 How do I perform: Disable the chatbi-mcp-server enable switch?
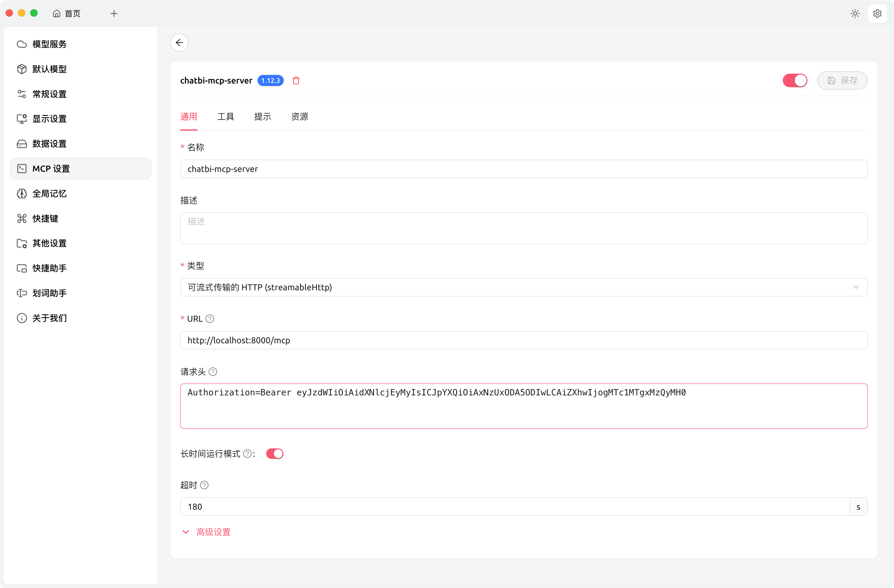(794, 80)
